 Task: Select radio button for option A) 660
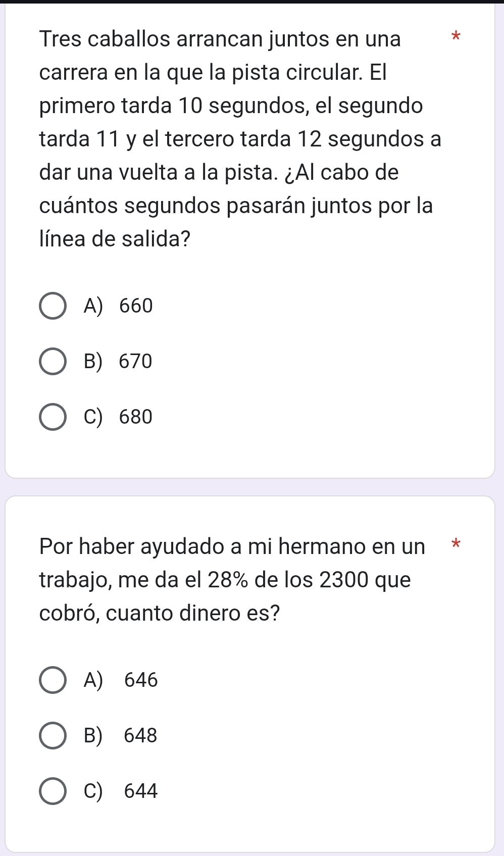[x=53, y=306]
